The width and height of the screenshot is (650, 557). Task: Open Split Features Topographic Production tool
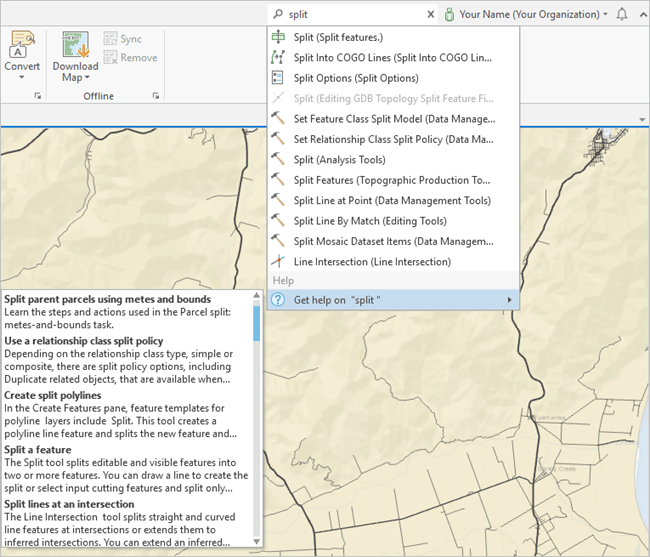coord(393,180)
